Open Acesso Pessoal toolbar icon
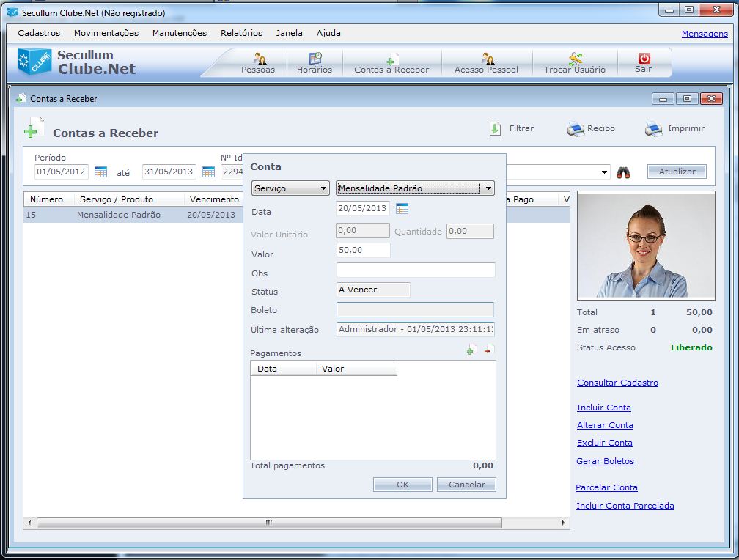The image size is (739, 560). pyautogui.click(x=487, y=59)
